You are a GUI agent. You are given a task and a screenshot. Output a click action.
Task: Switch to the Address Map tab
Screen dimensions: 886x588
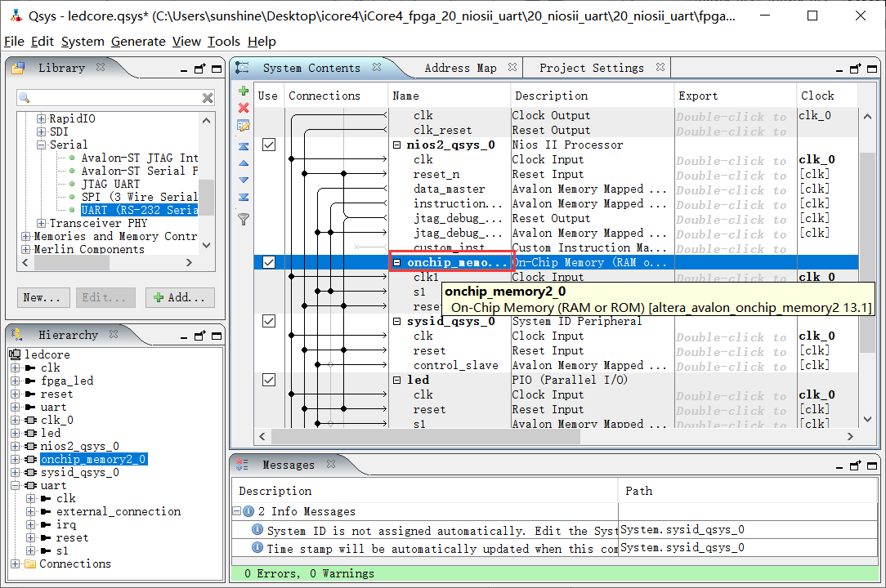[x=460, y=68]
